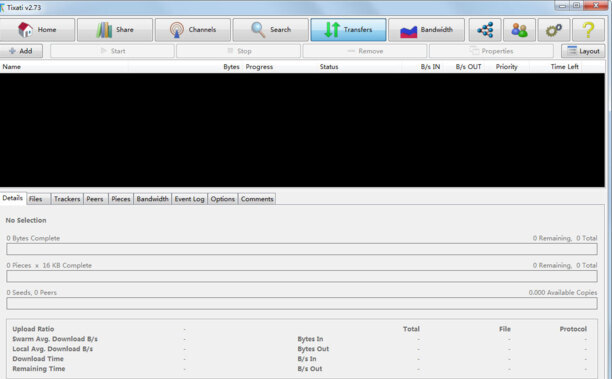Image resolution: width=612 pixels, height=379 pixels.
Task: Open the Search section with magnifier icon
Action: (x=270, y=30)
